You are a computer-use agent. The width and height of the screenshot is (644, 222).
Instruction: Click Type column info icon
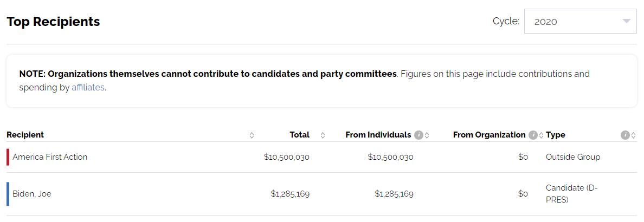coord(625,135)
